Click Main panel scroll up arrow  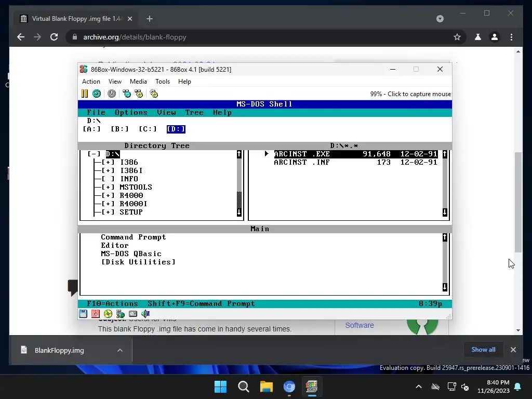click(x=445, y=237)
